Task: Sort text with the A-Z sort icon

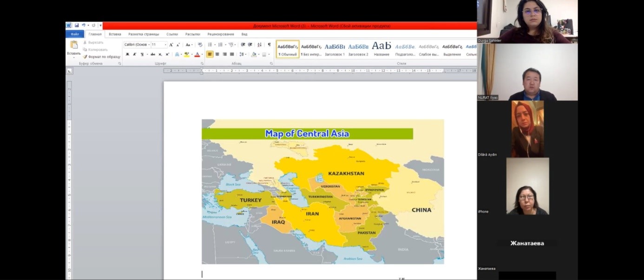Action: [259, 45]
